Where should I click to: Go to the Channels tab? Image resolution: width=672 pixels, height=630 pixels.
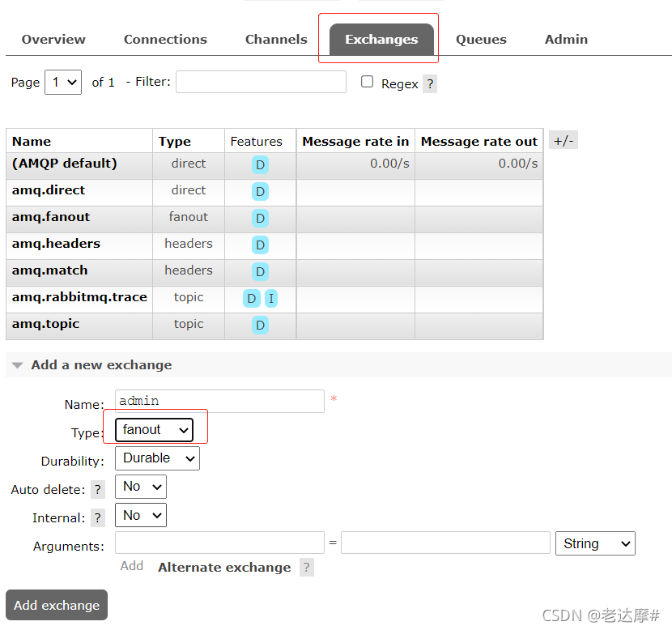[276, 40]
